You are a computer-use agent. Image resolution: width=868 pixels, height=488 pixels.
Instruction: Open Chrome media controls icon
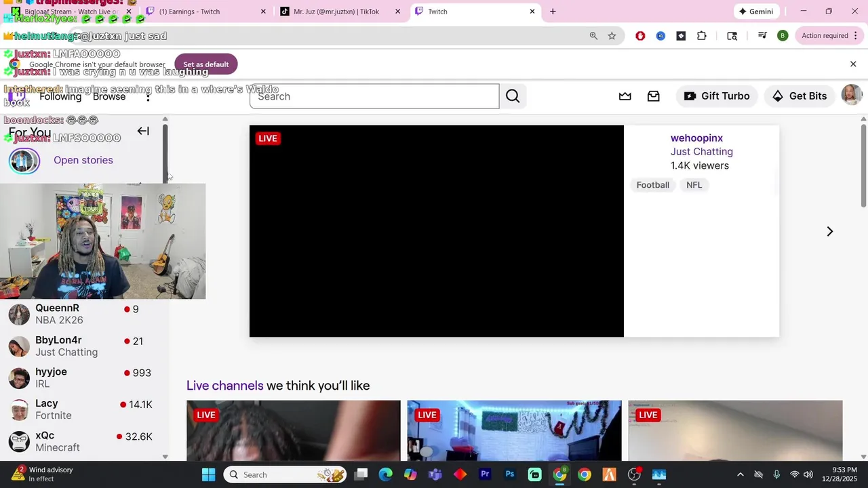[x=762, y=36]
